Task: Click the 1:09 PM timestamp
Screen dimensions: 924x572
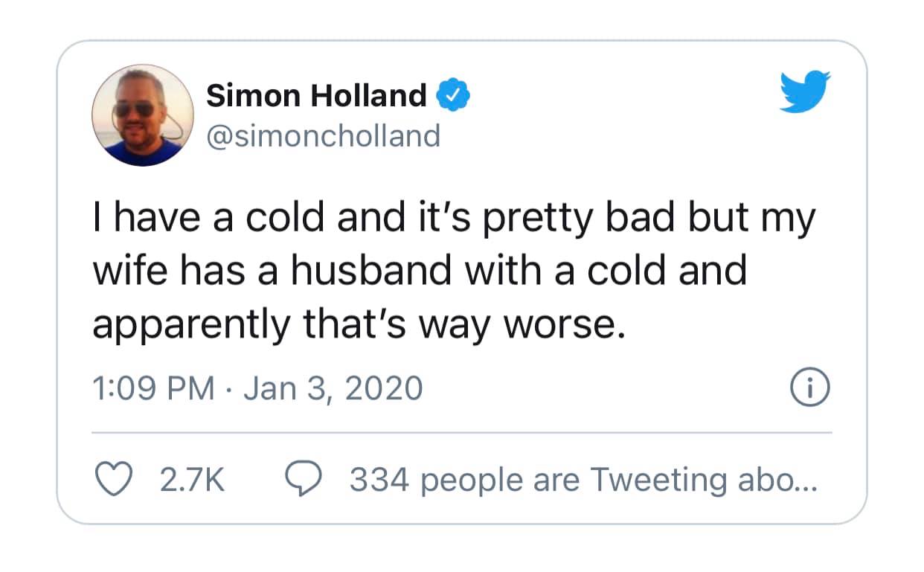Action: pyautogui.click(x=153, y=389)
